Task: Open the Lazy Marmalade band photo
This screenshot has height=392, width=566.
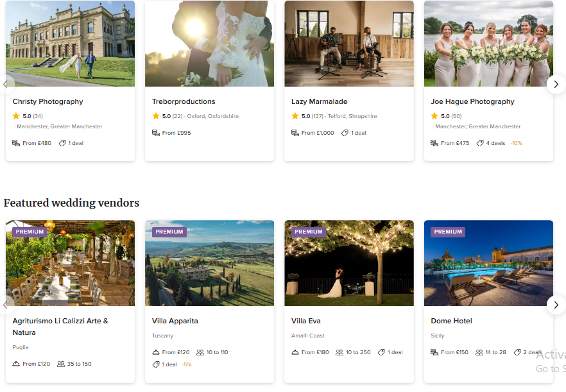Action: tap(349, 44)
